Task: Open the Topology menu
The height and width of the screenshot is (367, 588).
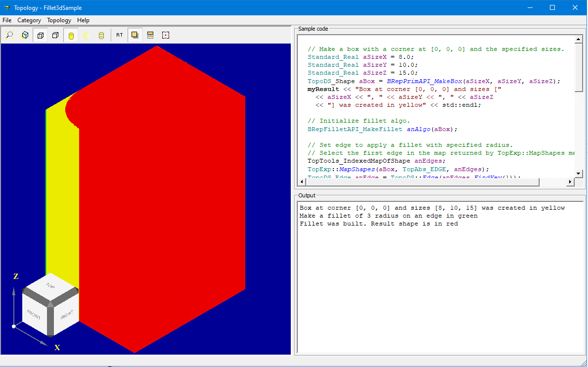Action: [x=59, y=20]
